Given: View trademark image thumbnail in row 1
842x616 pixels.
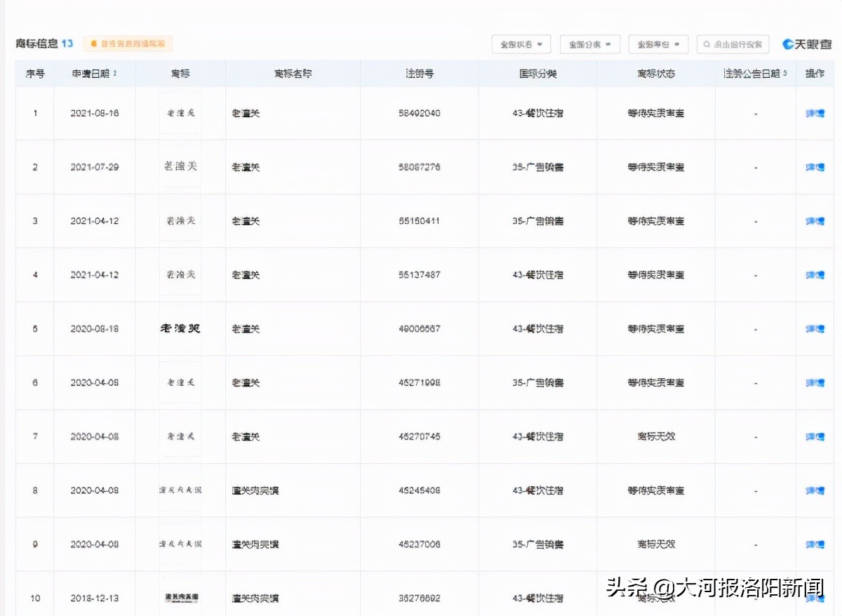Looking at the screenshot, I should pos(180,113).
